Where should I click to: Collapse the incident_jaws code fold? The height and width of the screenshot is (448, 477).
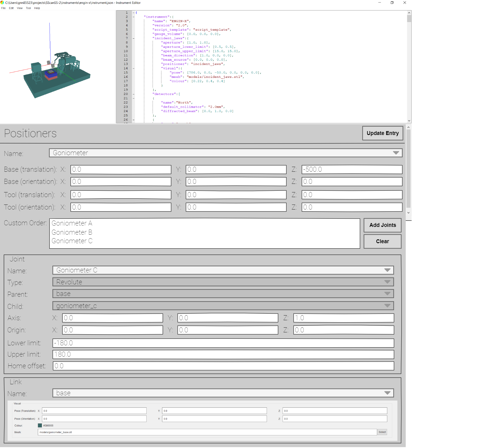tap(133, 38)
